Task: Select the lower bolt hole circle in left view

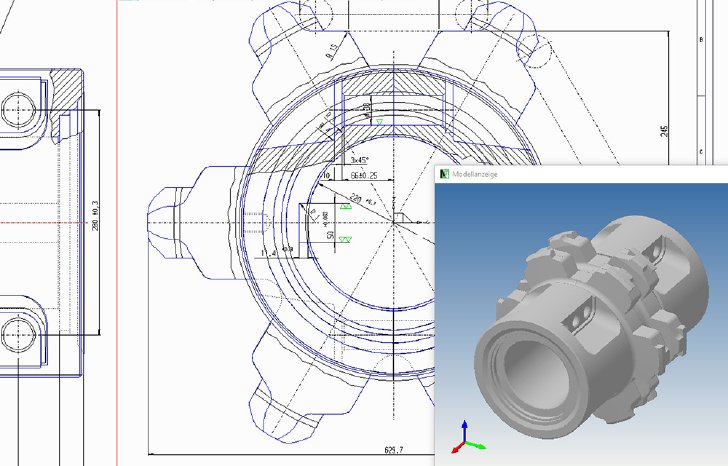Action: point(18,335)
